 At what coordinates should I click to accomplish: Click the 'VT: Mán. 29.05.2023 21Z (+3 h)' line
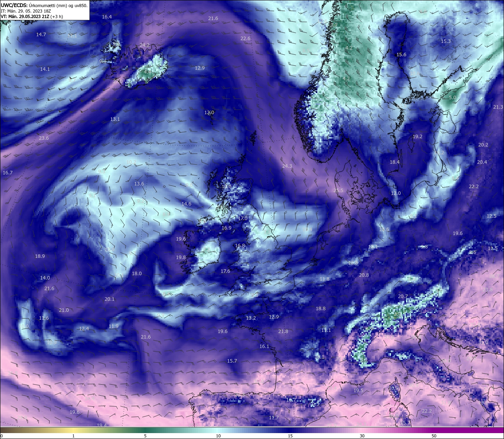[32, 17]
